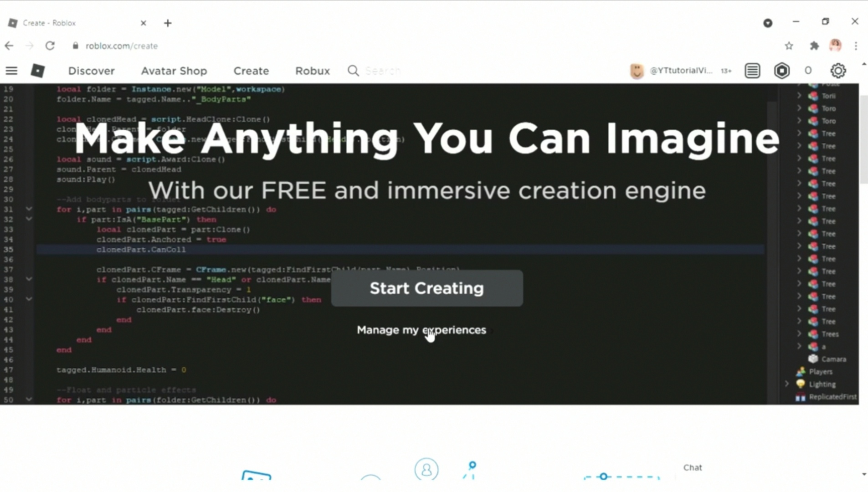868x492 pixels.
Task: Go back with browser back arrow
Action: pyautogui.click(x=9, y=46)
